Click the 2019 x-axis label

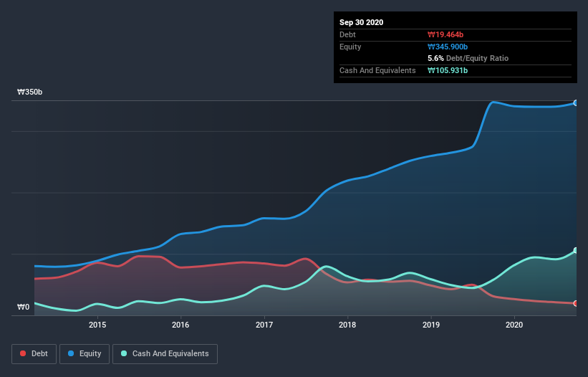pyautogui.click(x=431, y=325)
